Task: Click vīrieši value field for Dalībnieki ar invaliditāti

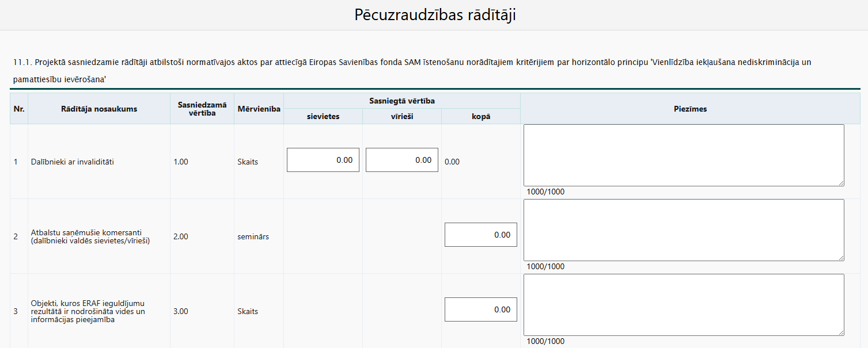Action: [402, 160]
